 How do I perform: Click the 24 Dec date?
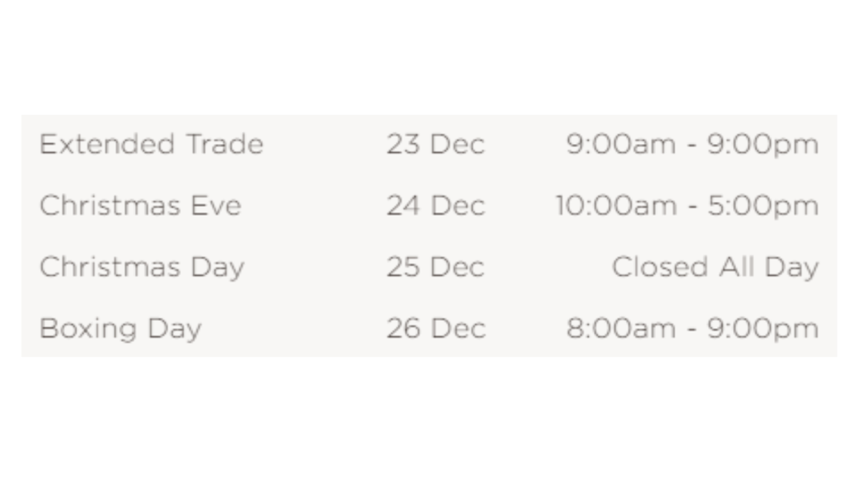436,206
